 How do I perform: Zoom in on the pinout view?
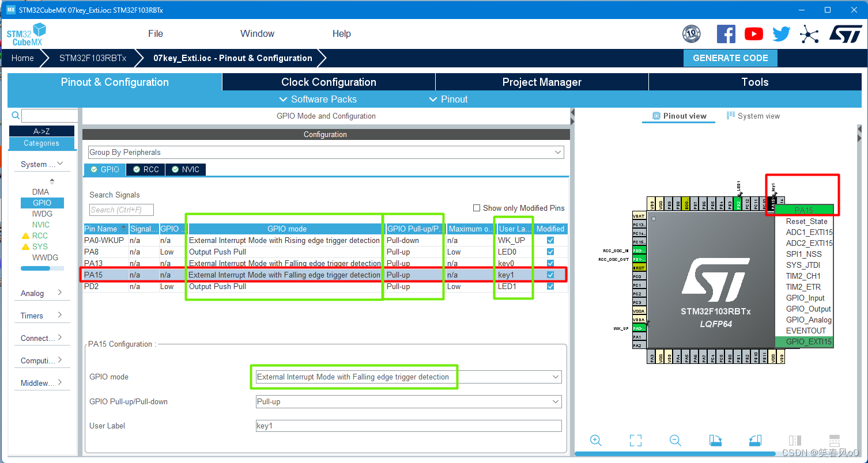tap(596, 441)
